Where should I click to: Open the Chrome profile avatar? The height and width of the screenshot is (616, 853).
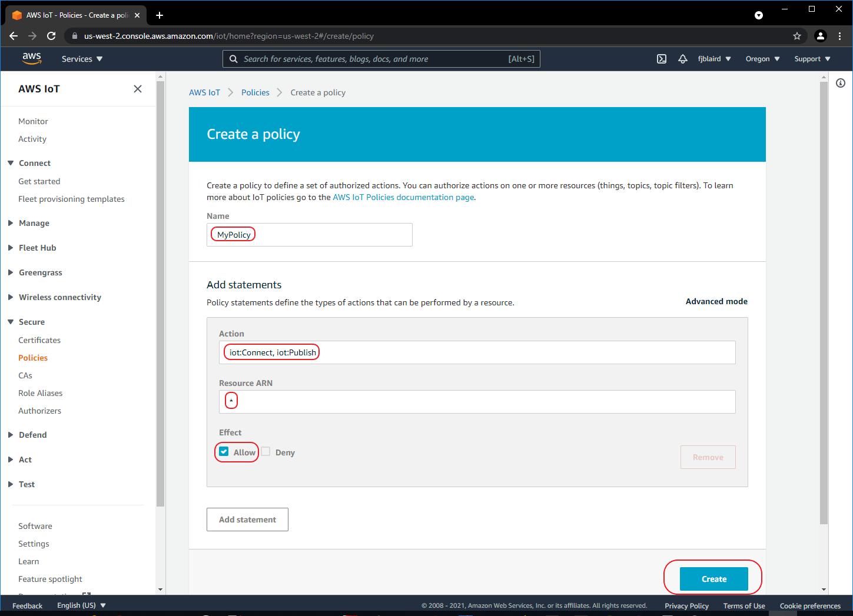[x=820, y=36]
